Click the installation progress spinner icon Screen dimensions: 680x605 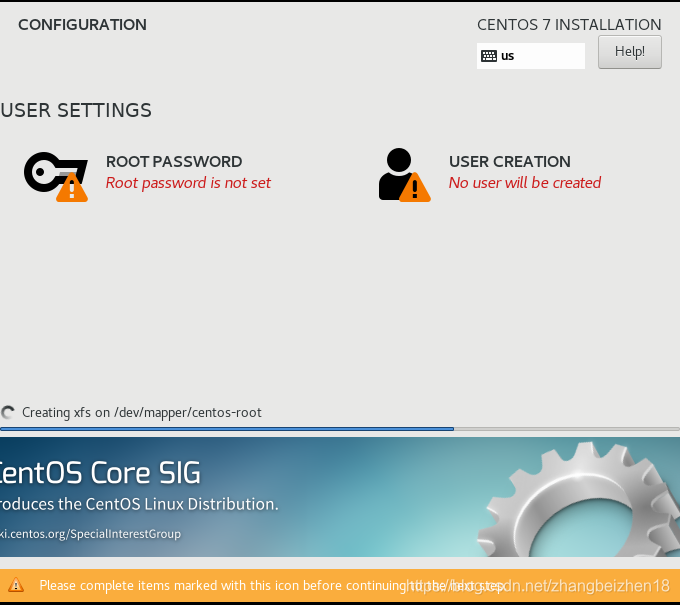(8, 412)
